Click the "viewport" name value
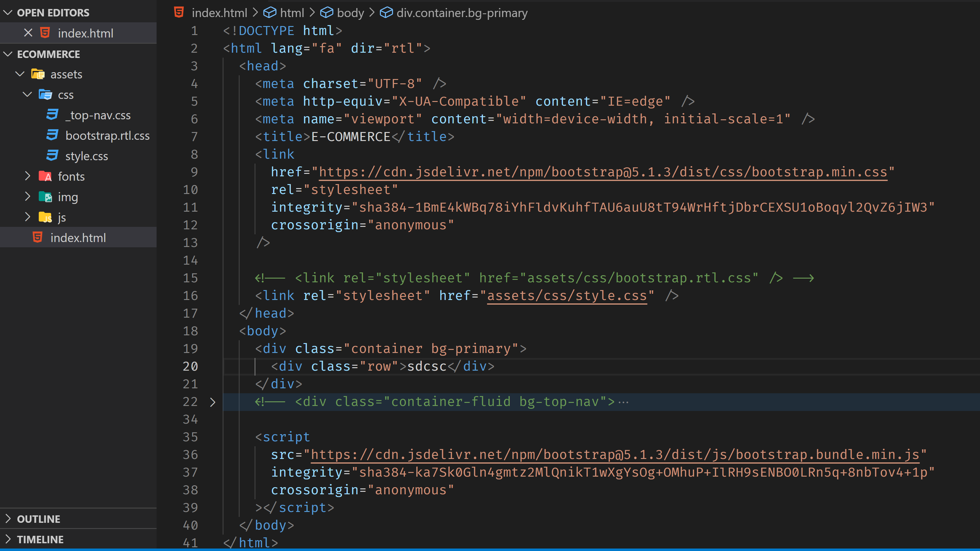This screenshot has width=980, height=551. [383, 119]
